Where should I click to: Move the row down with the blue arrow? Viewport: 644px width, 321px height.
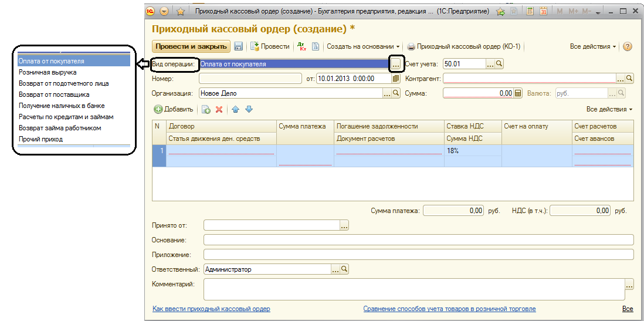249,109
